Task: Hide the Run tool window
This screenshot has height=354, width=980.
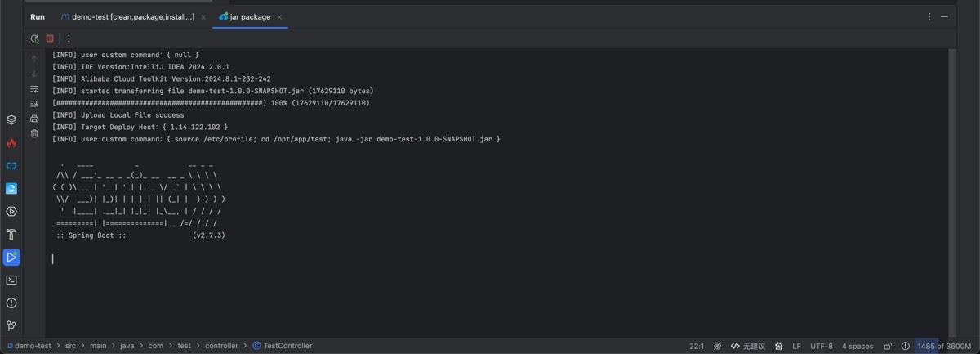Action: click(x=945, y=16)
